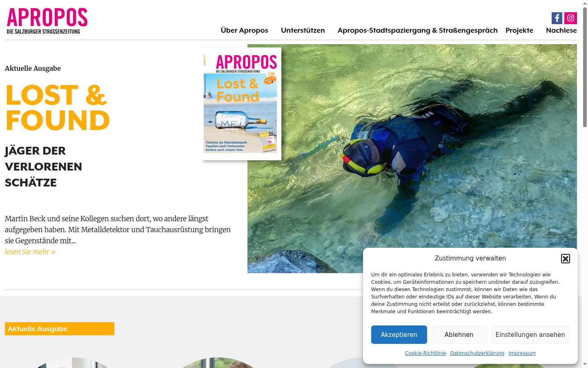Close the Zustimmung verwalten cookie dialog
588x368 pixels.
click(566, 258)
